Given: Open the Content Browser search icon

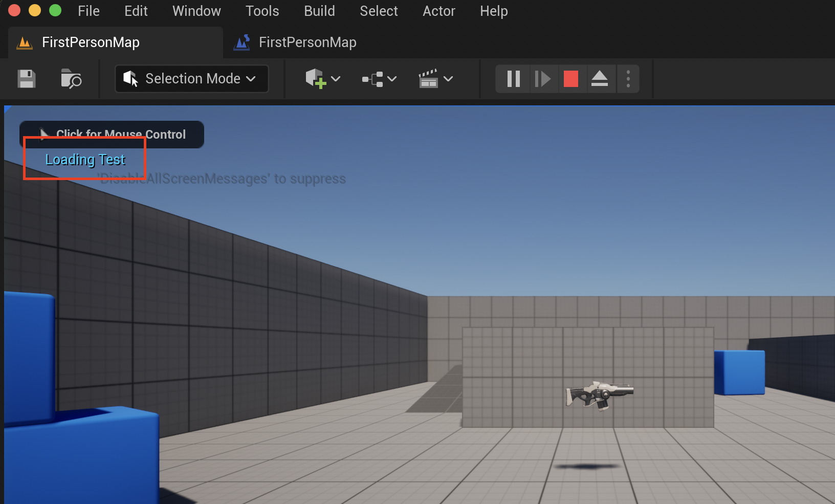Looking at the screenshot, I should [71, 79].
